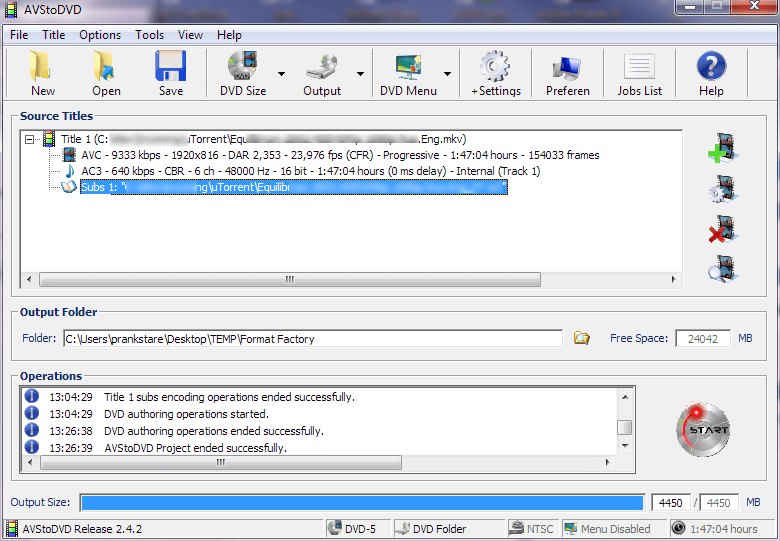Open +Settings gear icon
780x541 pixels.
[x=495, y=66]
